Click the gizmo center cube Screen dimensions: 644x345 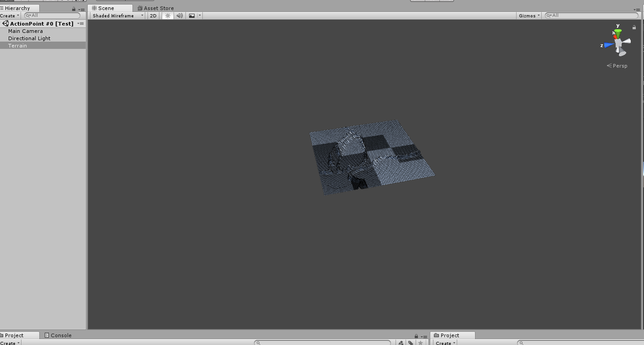coord(618,43)
